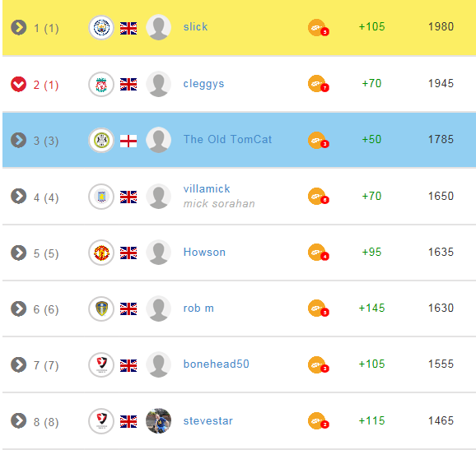Image resolution: width=476 pixels, height=450 pixels.
Task: Click the England flag beside The Old TomCat
Action: 128,141
